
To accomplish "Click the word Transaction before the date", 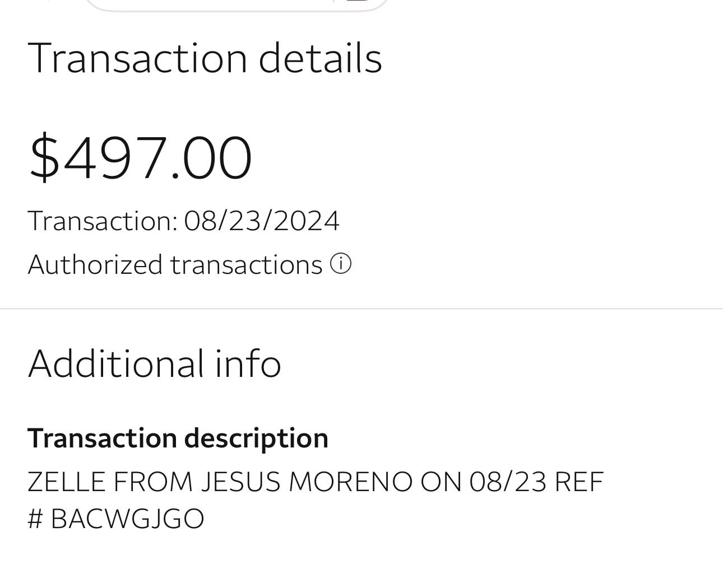I will click(x=102, y=221).
